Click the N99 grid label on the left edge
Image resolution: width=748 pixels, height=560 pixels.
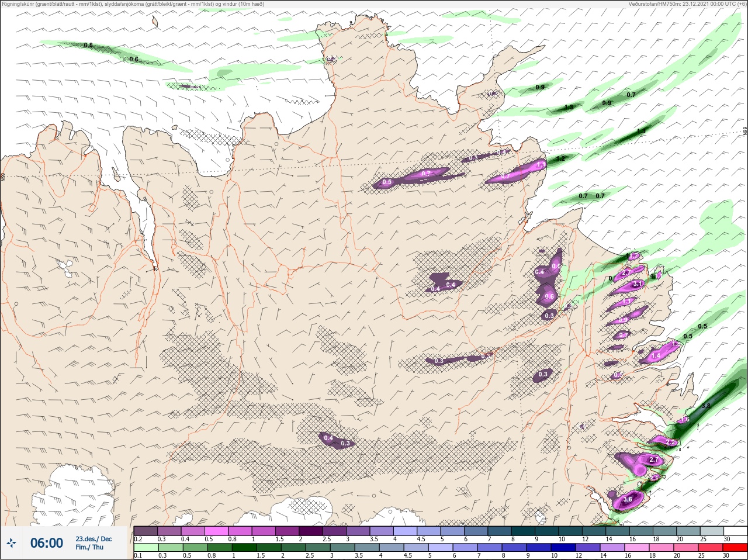click(3, 177)
